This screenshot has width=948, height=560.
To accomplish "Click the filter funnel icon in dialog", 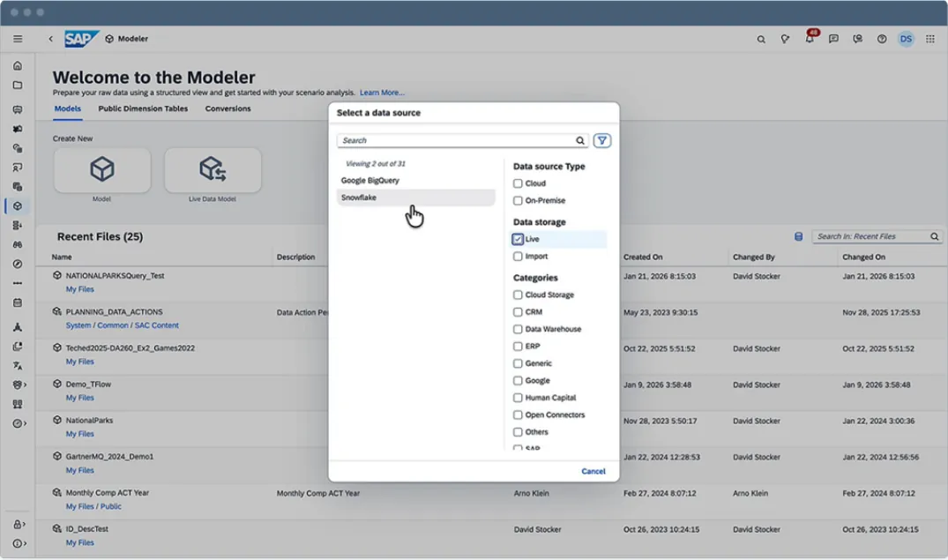I will [602, 140].
